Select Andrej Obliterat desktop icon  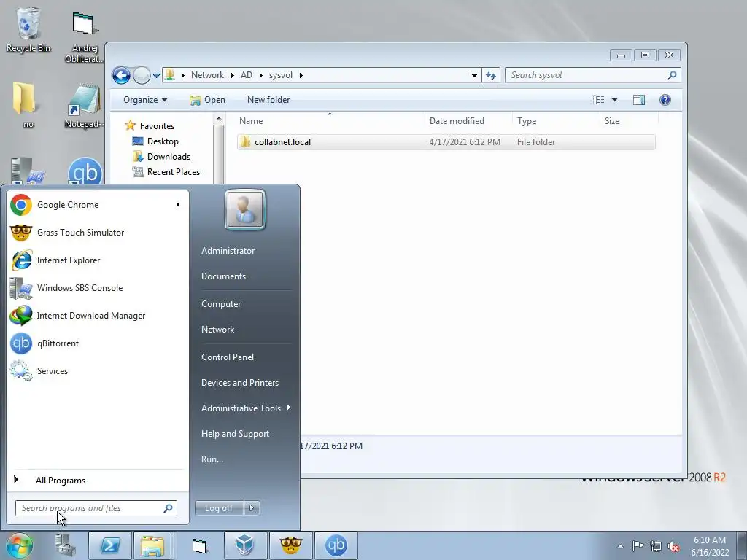click(85, 37)
